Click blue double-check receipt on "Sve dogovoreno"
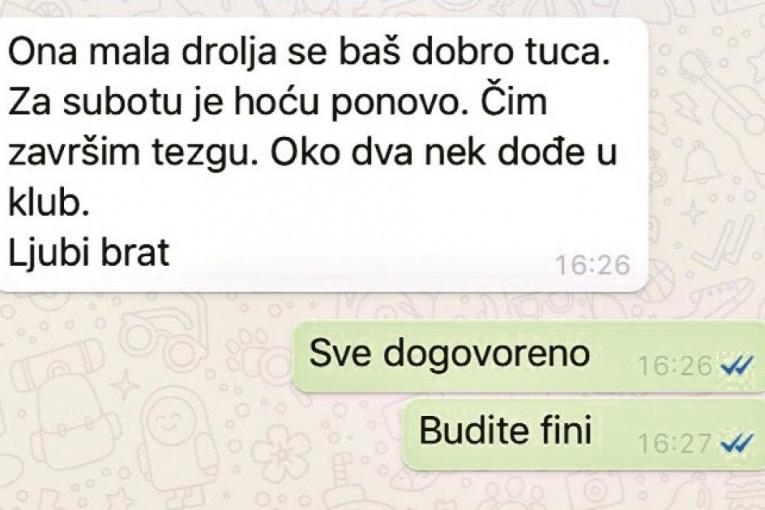The image size is (765, 510). tap(737, 366)
